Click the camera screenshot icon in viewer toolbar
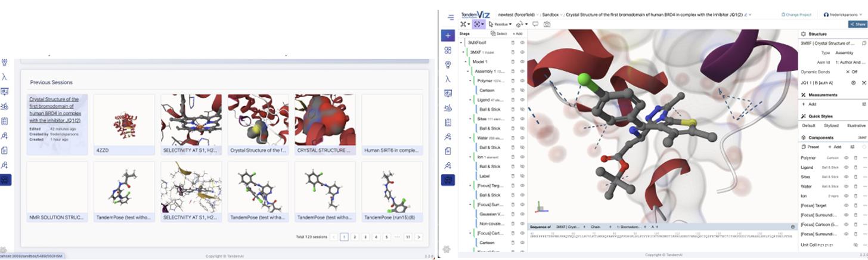 click(547, 24)
